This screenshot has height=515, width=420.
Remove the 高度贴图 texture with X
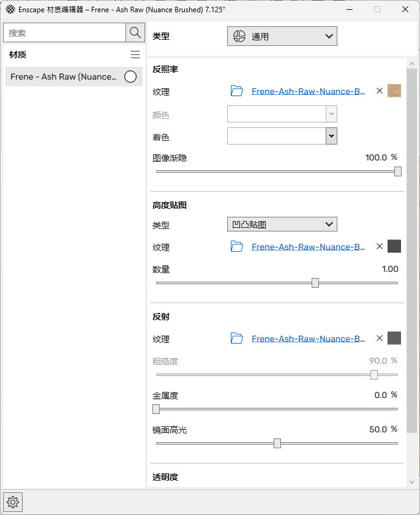(x=379, y=246)
